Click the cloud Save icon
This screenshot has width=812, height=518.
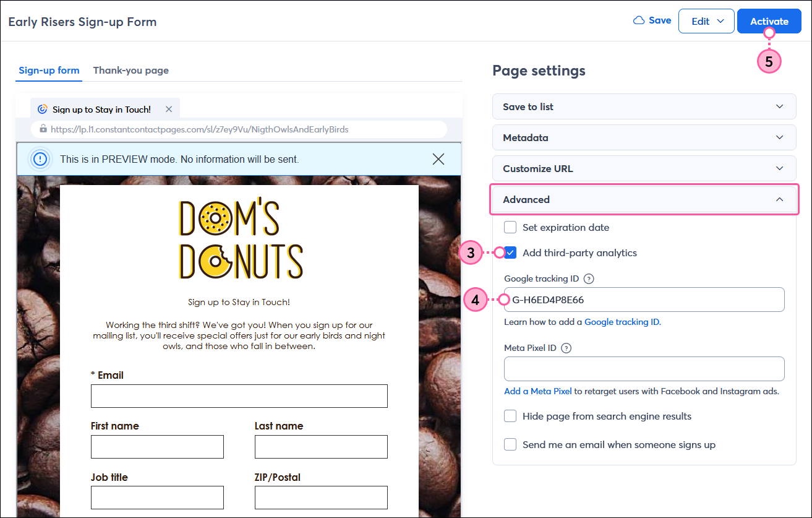[x=639, y=20]
